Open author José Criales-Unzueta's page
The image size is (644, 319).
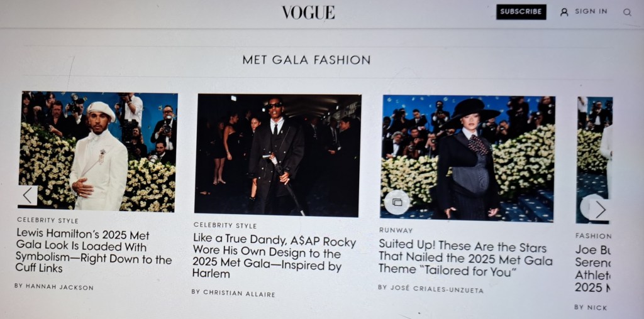point(430,289)
